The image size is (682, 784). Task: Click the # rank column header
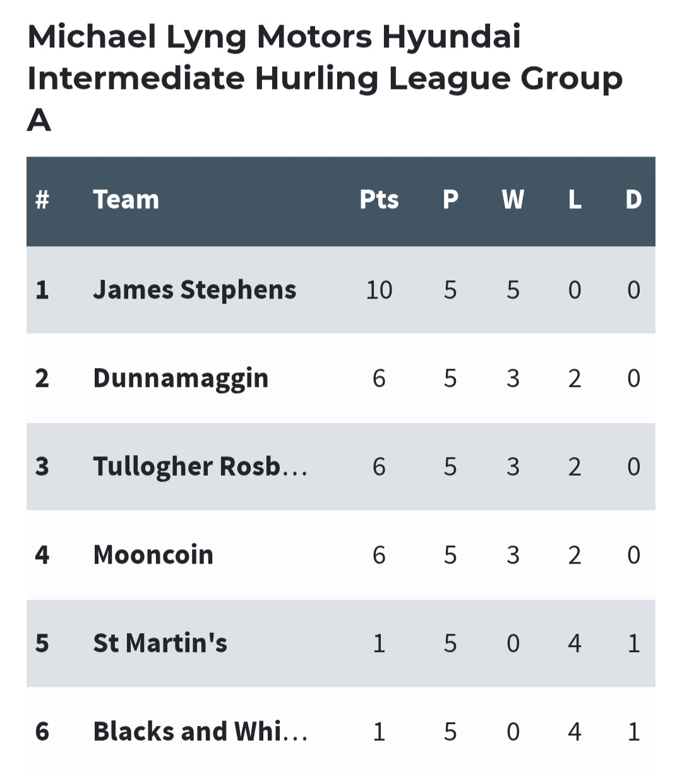[42, 199]
